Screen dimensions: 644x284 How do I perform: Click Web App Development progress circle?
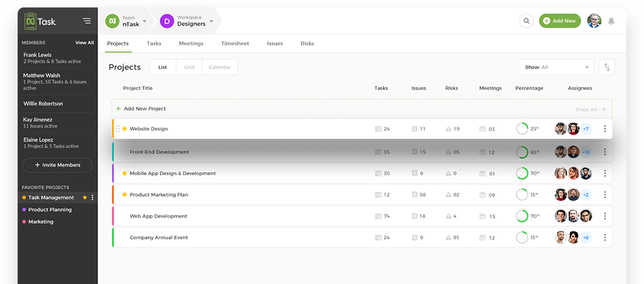(x=522, y=216)
